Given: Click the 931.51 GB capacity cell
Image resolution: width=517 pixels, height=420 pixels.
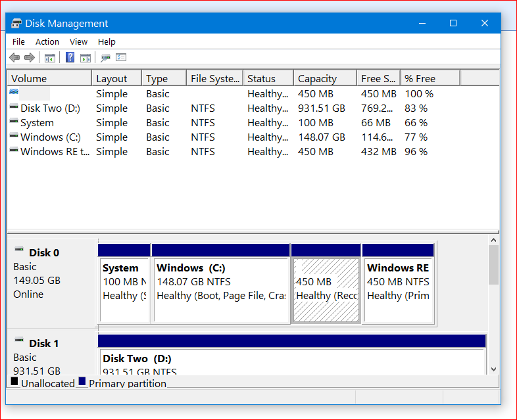Looking at the screenshot, I should (x=322, y=108).
